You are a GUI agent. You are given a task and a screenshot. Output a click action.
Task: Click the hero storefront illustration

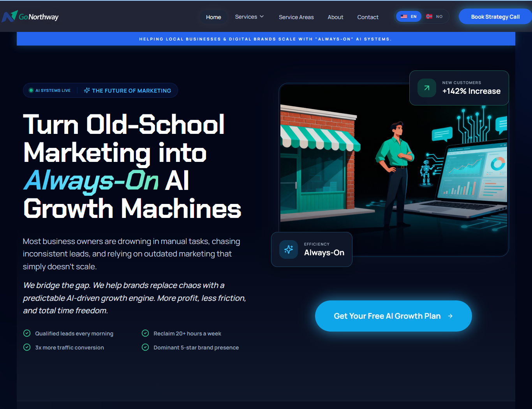click(x=393, y=170)
